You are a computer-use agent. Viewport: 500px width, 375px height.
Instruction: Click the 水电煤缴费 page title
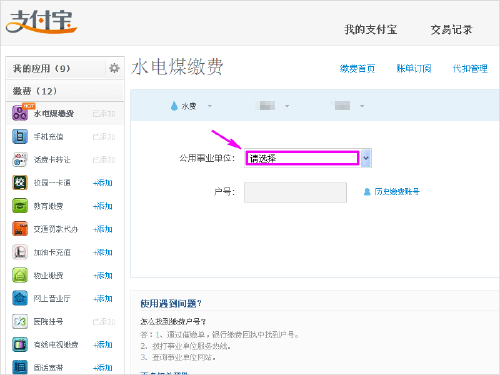(x=177, y=67)
